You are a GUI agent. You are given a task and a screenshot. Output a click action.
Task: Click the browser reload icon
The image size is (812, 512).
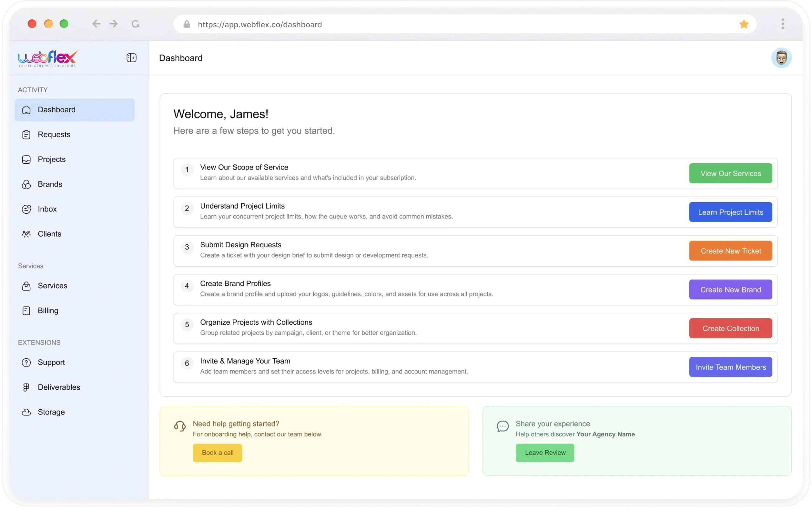135,24
